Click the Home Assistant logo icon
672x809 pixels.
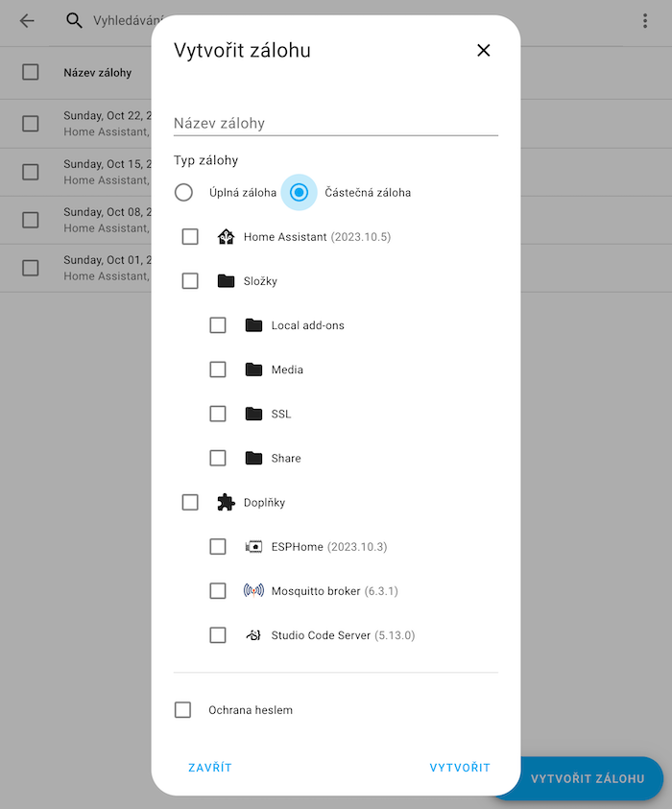coord(227,237)
